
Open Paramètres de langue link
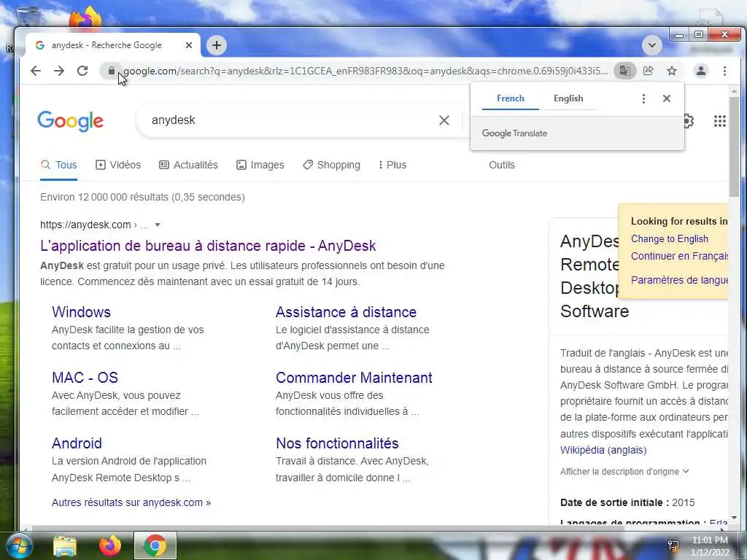point(679,280)
